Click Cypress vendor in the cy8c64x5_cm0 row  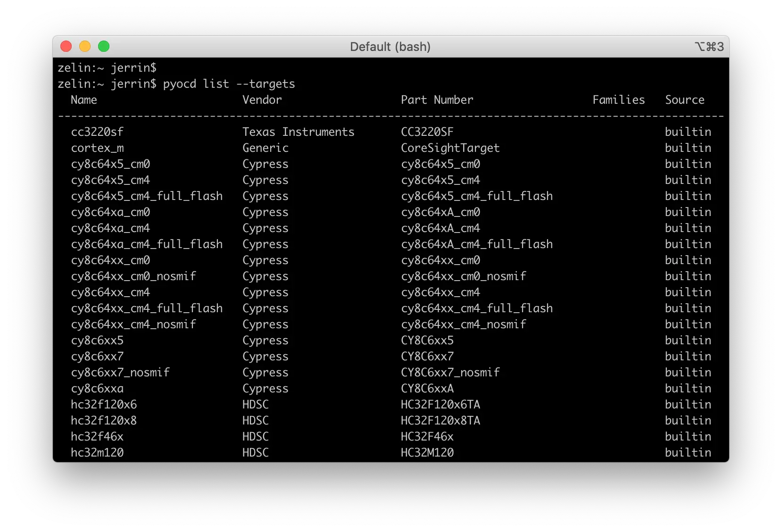coord(266,164)
